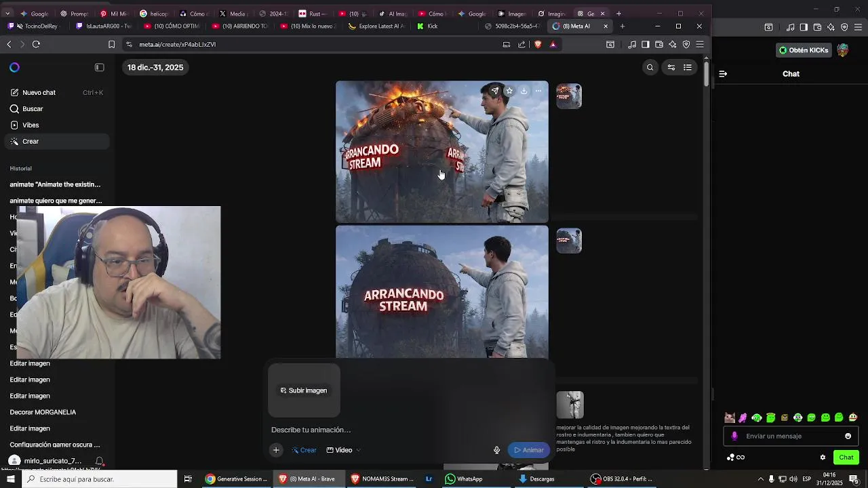Screen dimensions: 868x488
Task: Toggle system volume icon in tray
Action: pos(793,479)
